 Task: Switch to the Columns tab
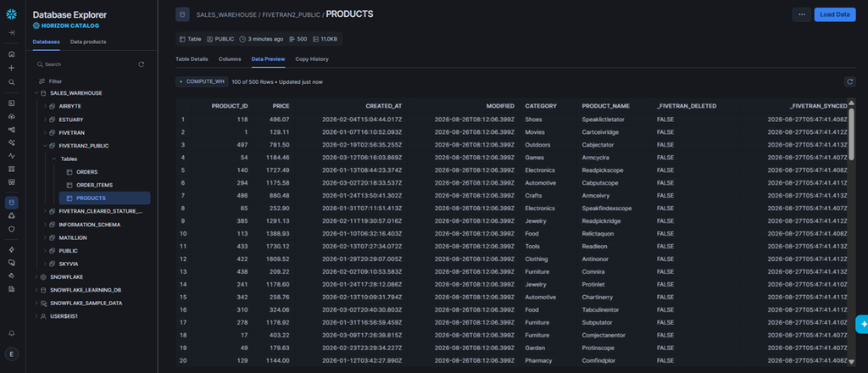[x=230, y=58]
